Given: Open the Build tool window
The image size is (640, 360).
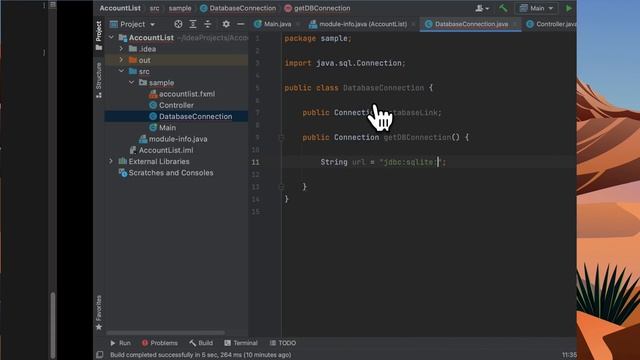Looking at the screenshot, I should click(x=201, y=343).
